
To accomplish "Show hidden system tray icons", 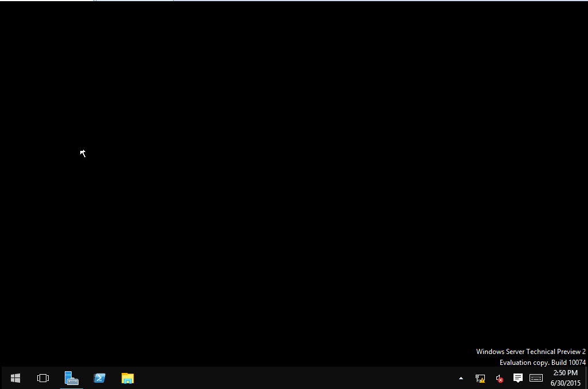I will point(461,378).
